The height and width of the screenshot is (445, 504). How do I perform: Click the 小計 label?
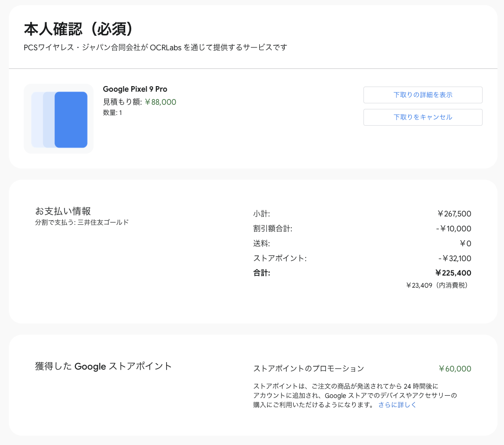(x=262, y=214)
